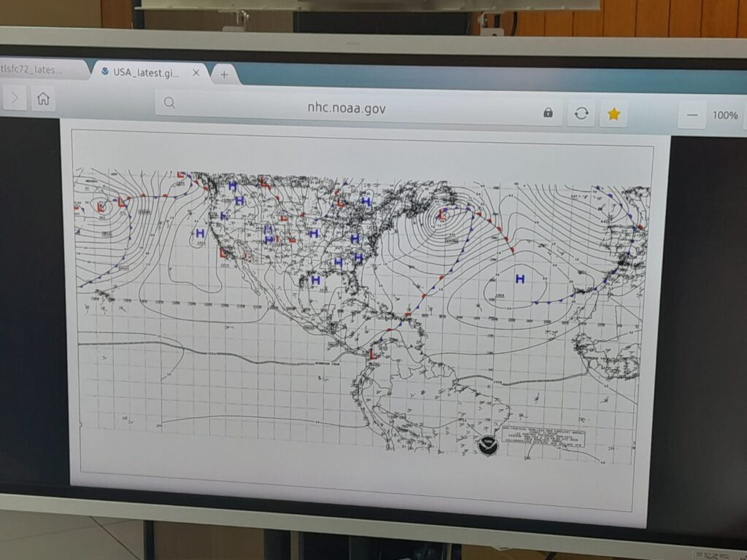This screenshot has width=747, height=560.
Task: Click the 100% zoom level indicator
Action: [724, 115]
